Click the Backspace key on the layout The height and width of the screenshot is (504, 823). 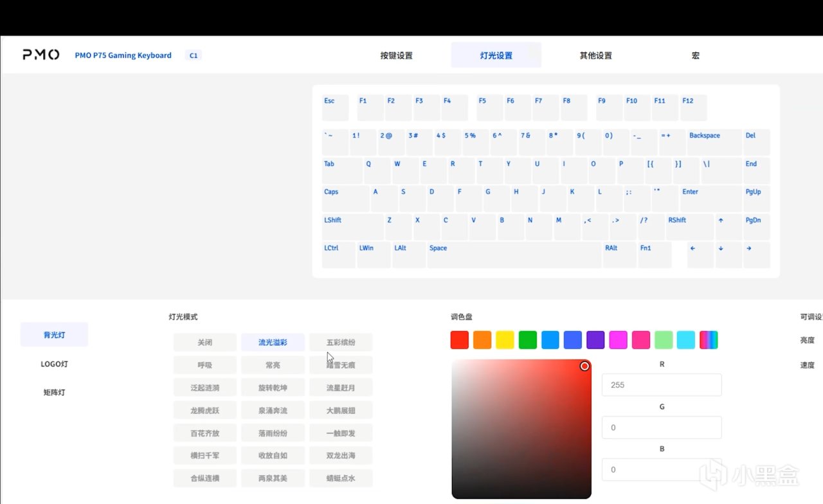coord(714,143)
